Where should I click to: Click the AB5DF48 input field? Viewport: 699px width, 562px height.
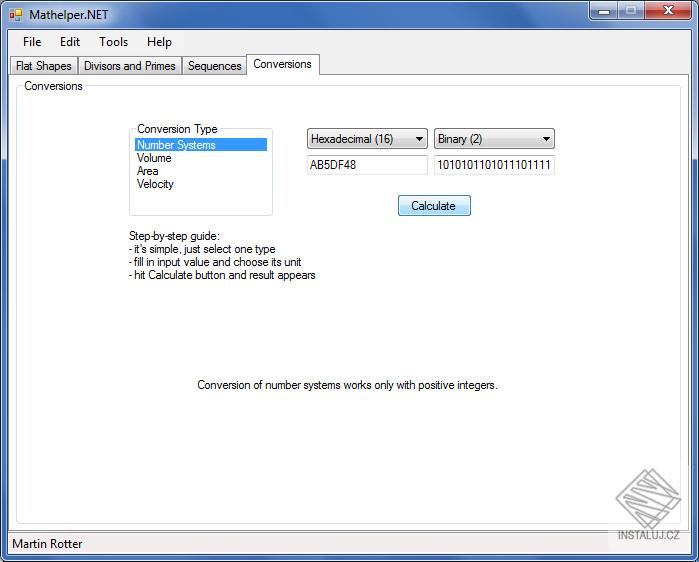point(367,165)
